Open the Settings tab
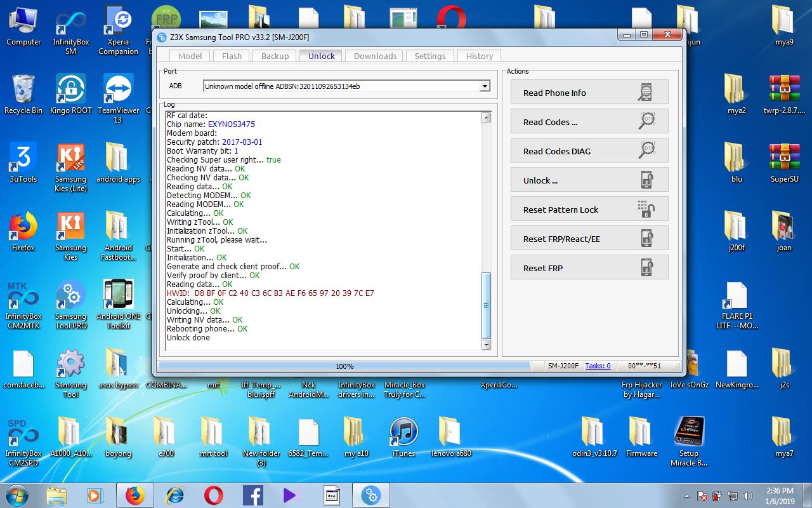 (430, 56)
